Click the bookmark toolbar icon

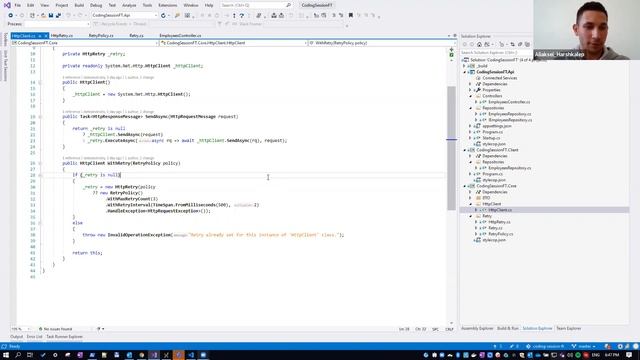351,16
